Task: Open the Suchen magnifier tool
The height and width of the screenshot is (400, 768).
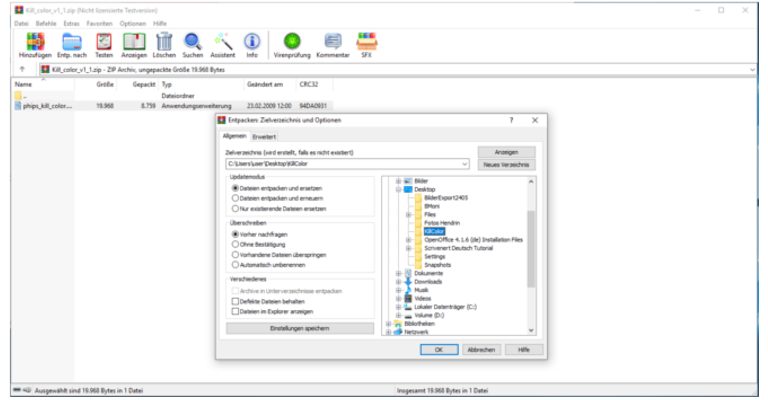Action: tap(193, 41)
